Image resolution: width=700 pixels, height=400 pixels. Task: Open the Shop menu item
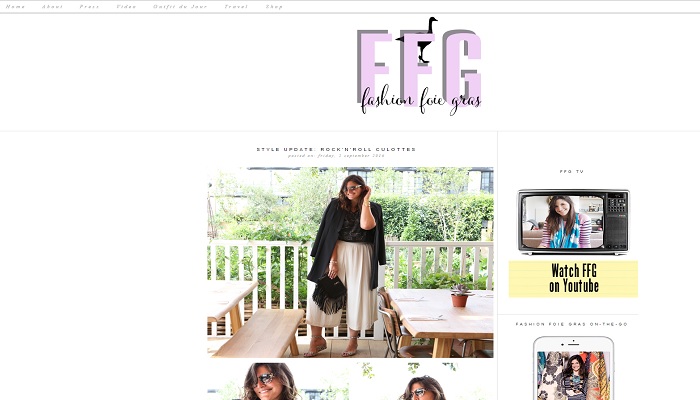(274, 7)
